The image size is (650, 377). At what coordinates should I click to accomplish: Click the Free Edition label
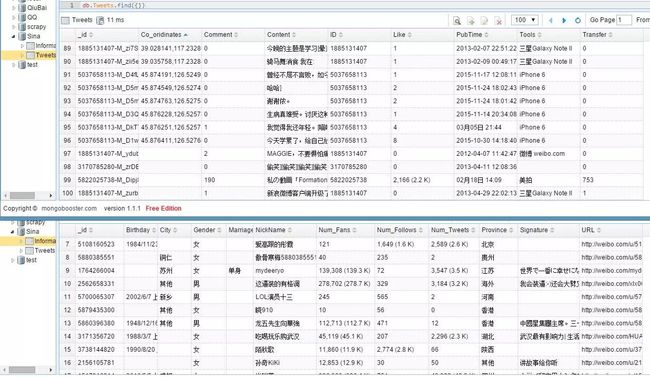click(163, 208)
